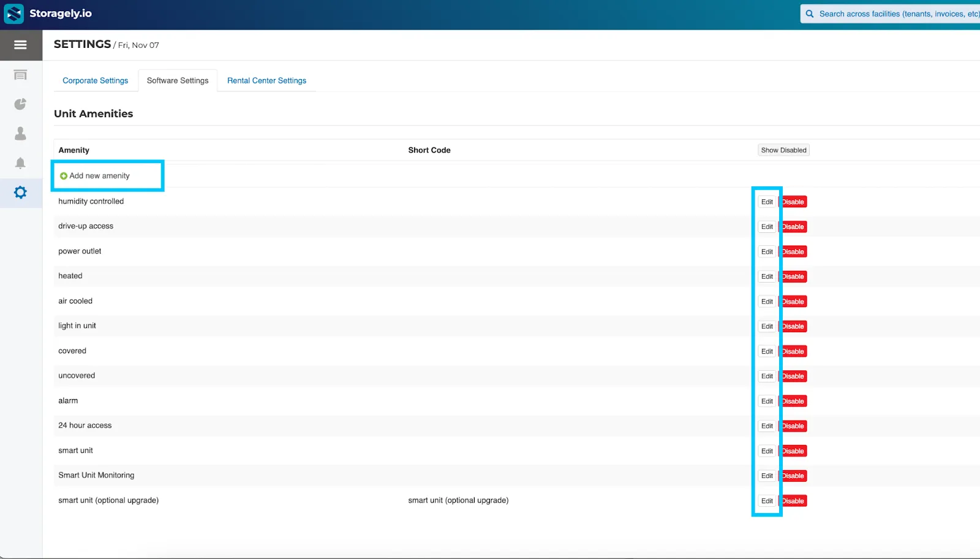Disable smart unit (optional upgrade) amenity

[793, 501]
